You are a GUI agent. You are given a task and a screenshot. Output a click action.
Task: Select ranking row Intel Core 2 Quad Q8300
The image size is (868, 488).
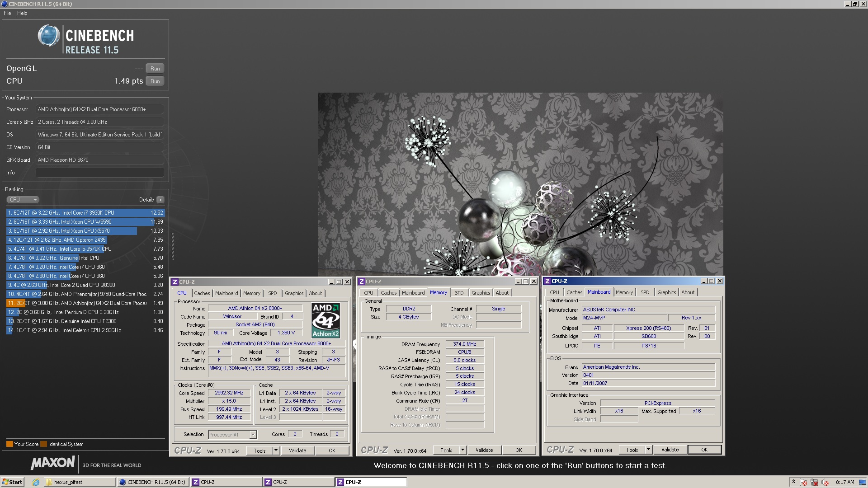point(85,285)
